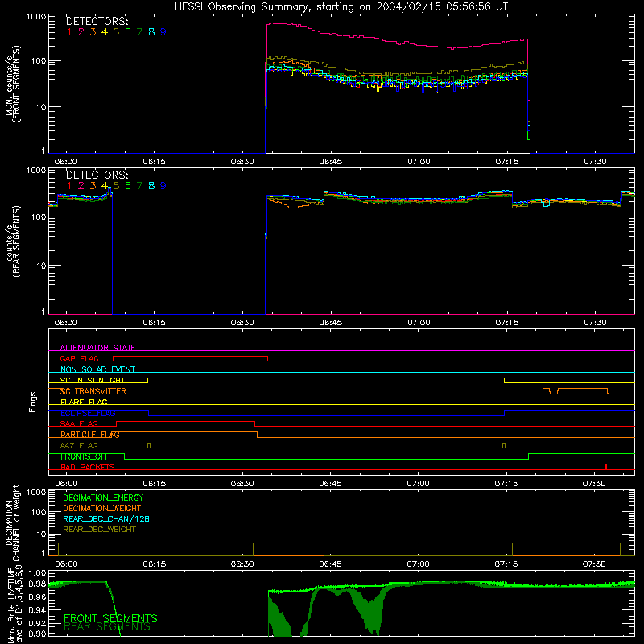Click the REAR_DEC_CHAN/128 legend entry
The height and width of the screenshot is (644, 644).
106,518
